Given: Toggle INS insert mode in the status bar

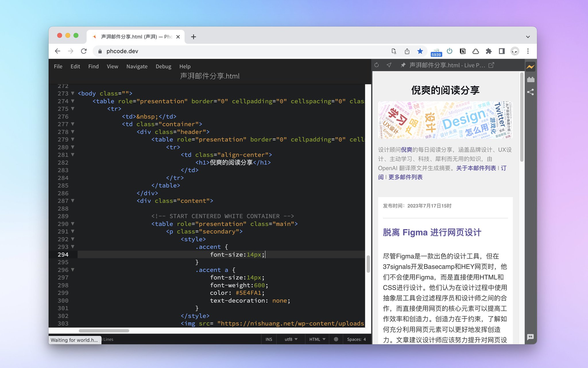Looking at the screenshot, I should pyautogui.click(x=269, y=339).
